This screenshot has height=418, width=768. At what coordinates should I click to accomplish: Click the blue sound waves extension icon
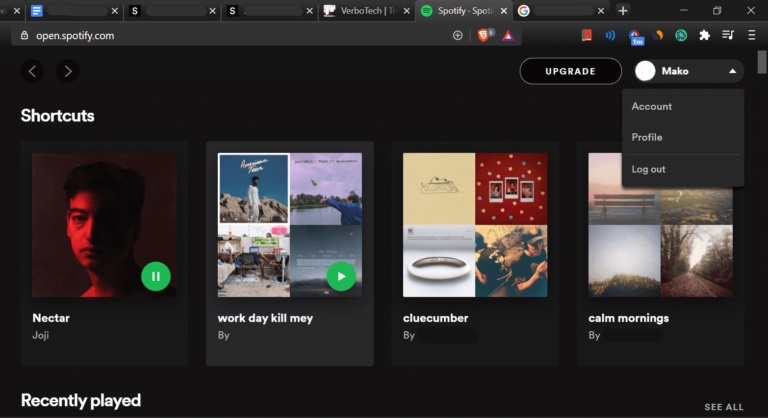610,35
